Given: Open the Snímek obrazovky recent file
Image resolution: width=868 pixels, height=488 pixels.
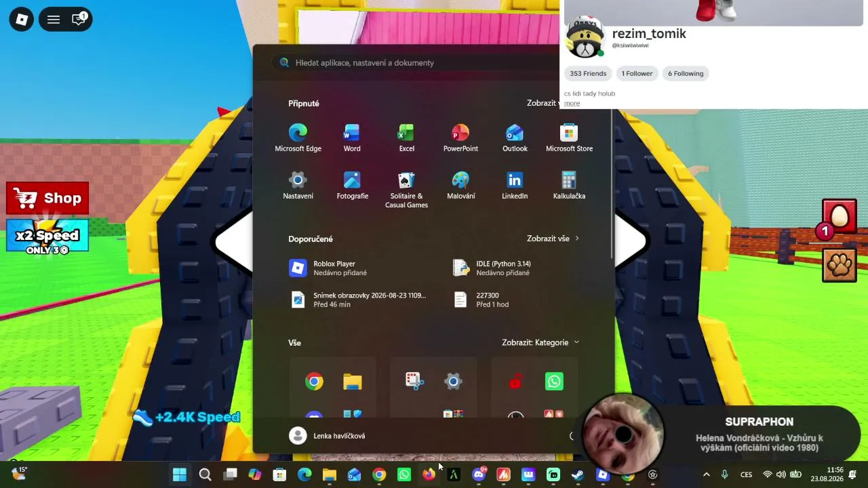Looking at the screenshot, I should [x=358, y=300].
